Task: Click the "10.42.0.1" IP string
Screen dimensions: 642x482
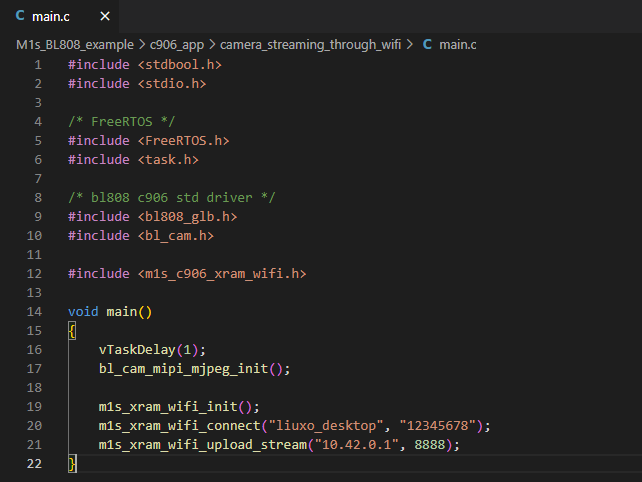Action: (357, 445)
